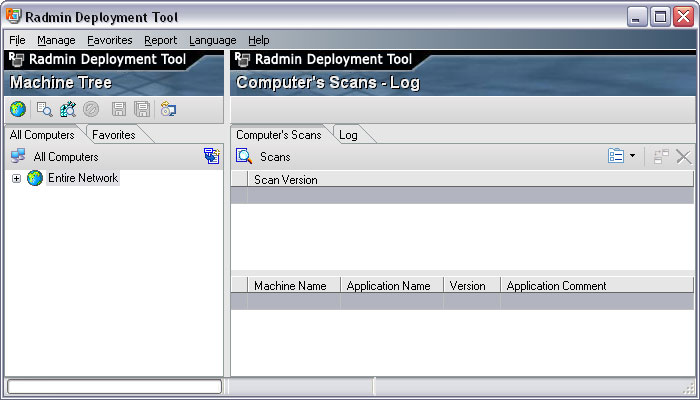Click the greyed-out stop scan icon
Image resolution: width=700 pixels, height=400 pixels.
click(x=91, y=109)
